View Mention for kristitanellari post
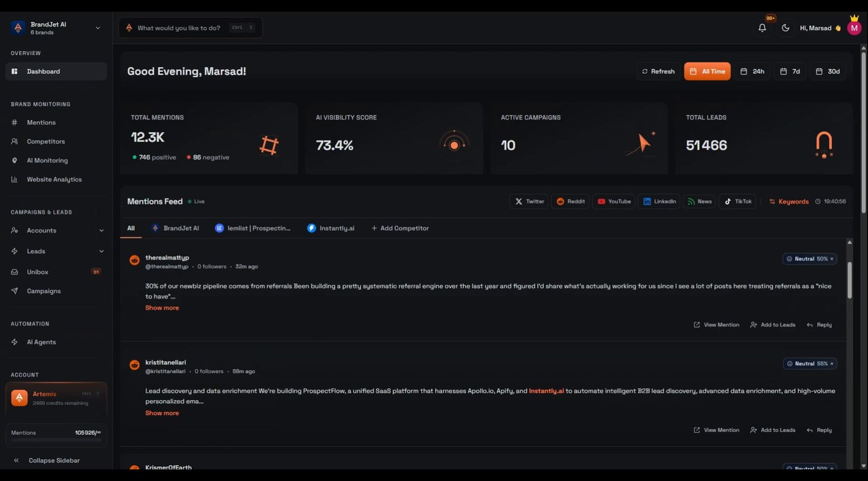 716,430
